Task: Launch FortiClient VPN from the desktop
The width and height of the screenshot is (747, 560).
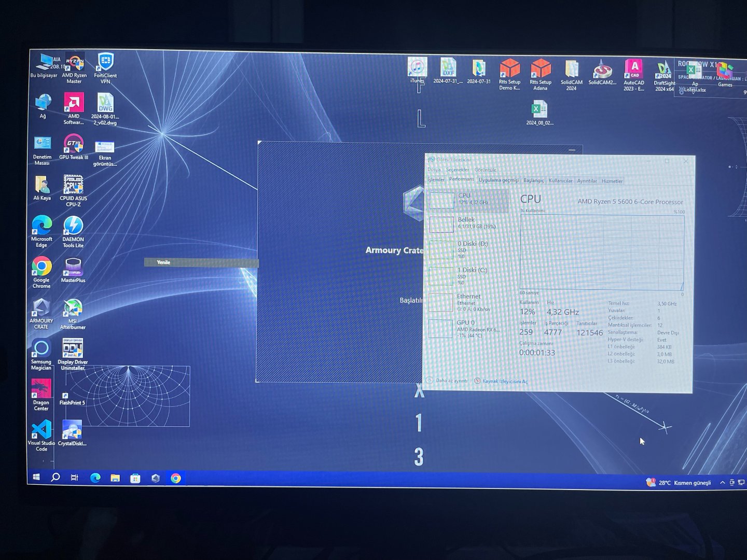Action: [x=105, y=68]
